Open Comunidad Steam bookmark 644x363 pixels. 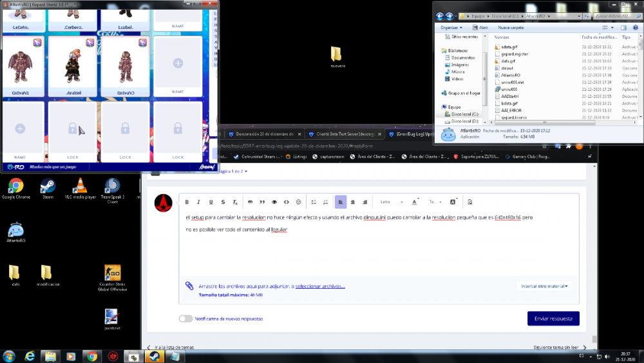[258, 157]
